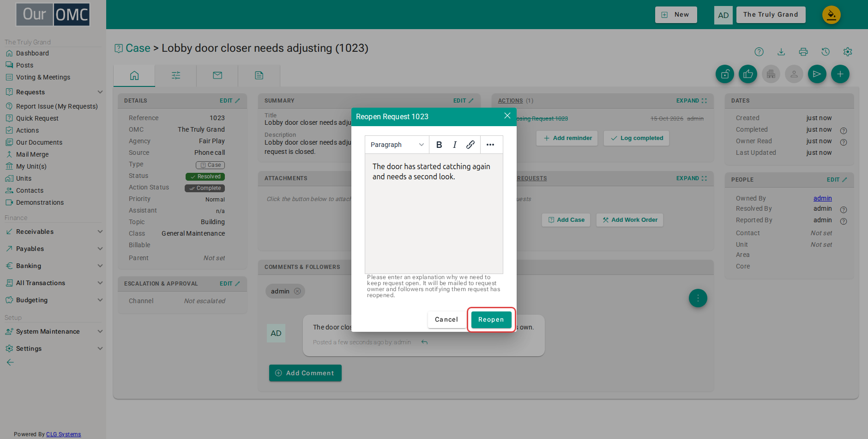The image size is (868, 439).
Task: Cancel the reopen dialog
Action: click(x=446, y=319)
